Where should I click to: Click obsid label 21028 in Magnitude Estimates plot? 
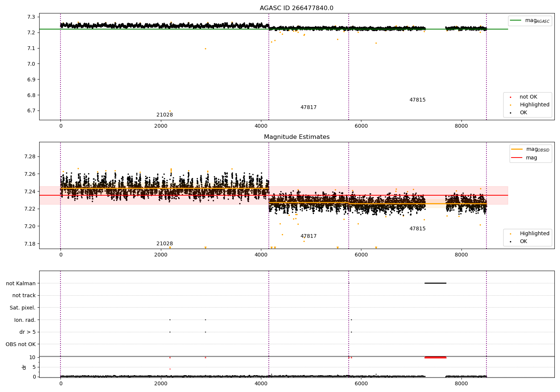(x=165, y=244)
